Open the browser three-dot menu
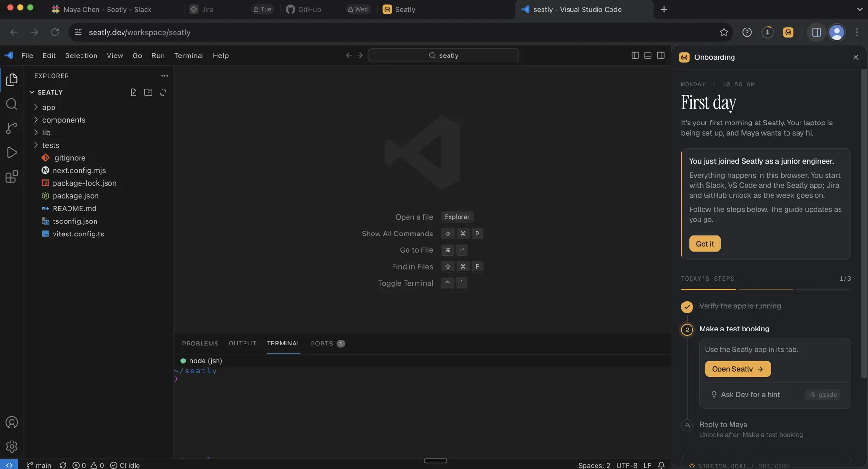The height and width of the screenshot is (469, 868). coord(857,32)
